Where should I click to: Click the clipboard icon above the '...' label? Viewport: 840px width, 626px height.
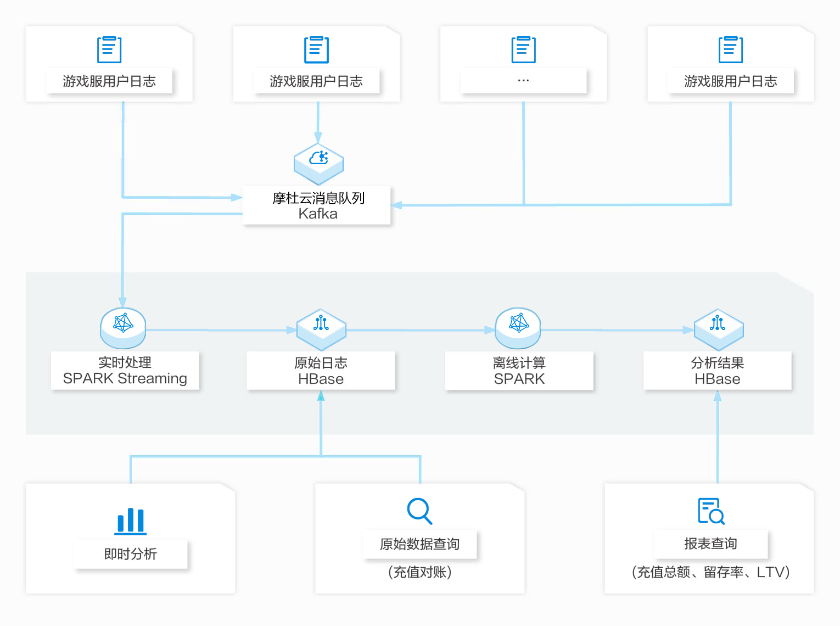click(x=524, y=49)
